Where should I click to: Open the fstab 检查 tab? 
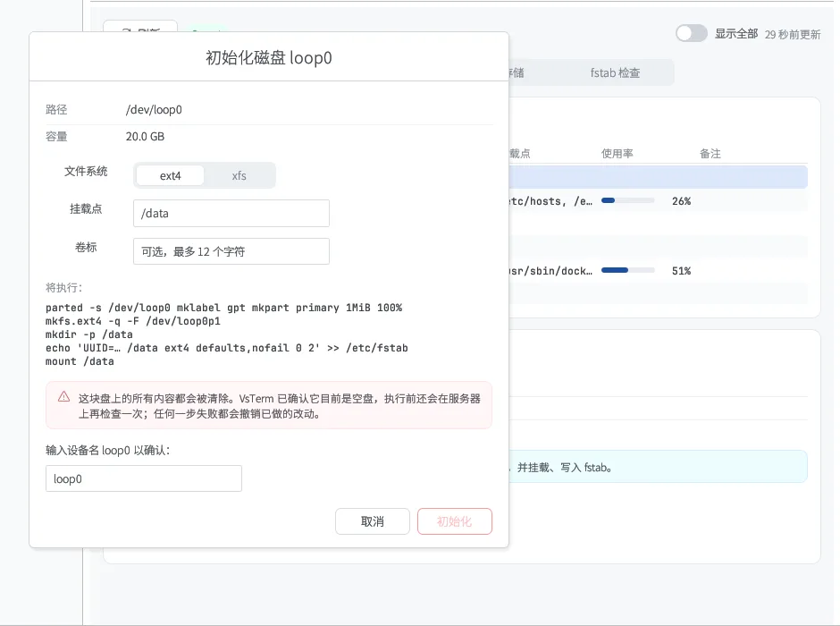click(615, 73)
